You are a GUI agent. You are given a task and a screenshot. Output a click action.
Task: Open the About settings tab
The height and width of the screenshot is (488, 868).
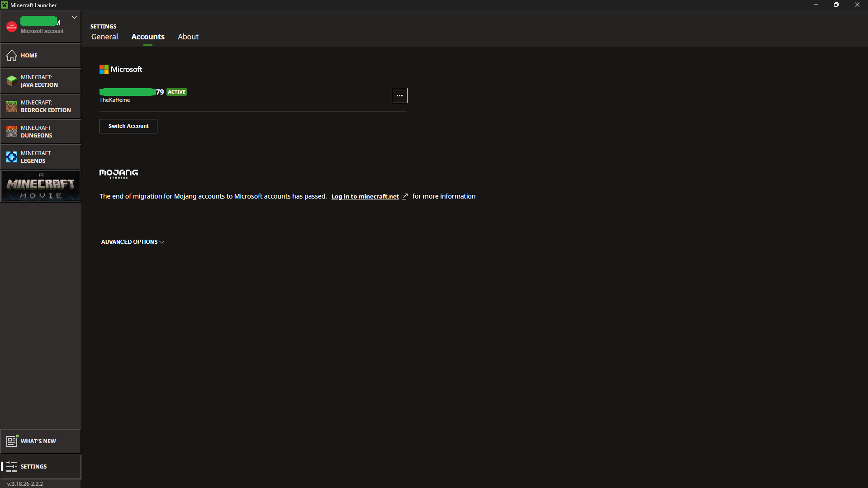[188, 37]
